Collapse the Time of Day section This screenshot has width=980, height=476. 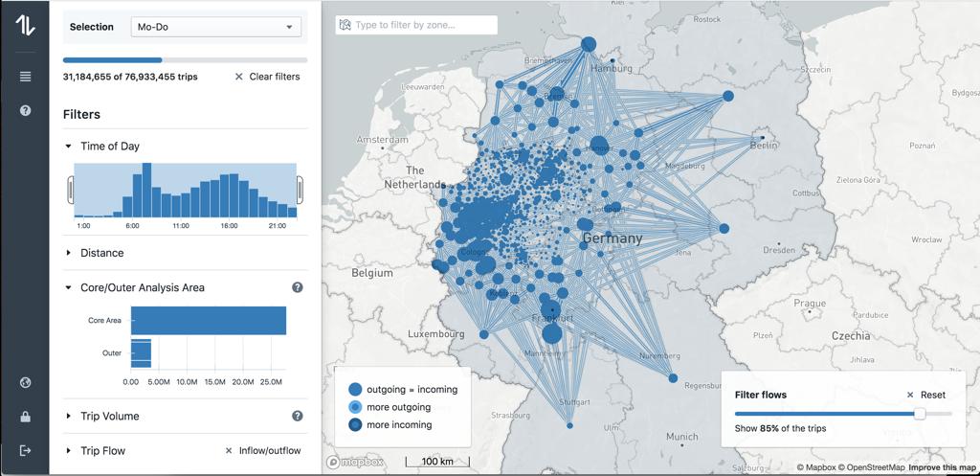coord(68,147)
